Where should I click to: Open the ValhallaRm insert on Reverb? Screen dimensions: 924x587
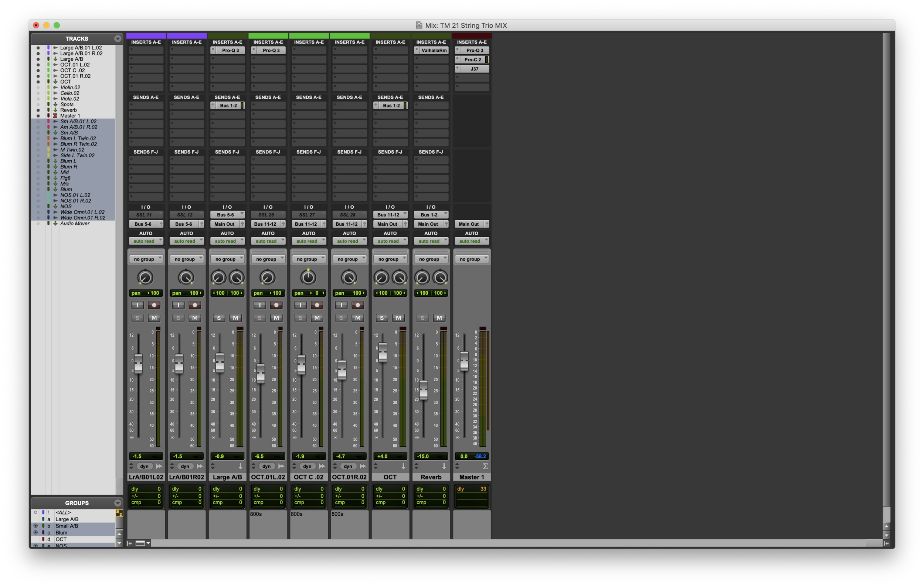[x=434, y=51]
